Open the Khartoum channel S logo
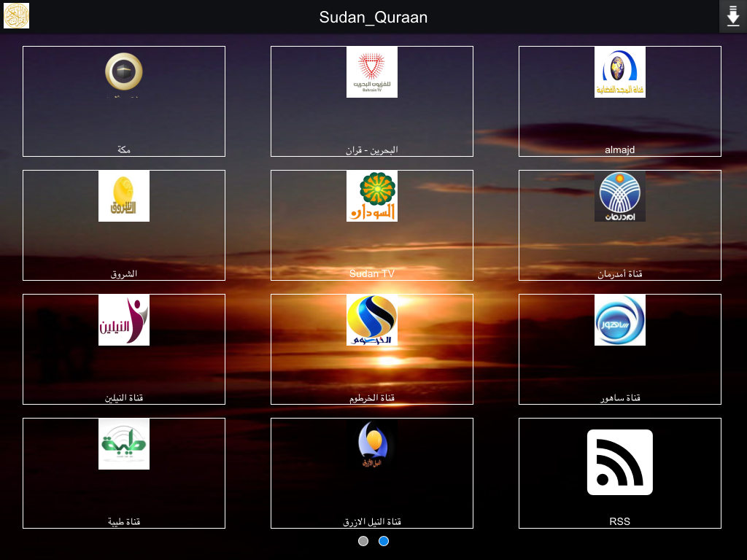The height and width of the screenshot is (560, 747). tap(371, 320)
